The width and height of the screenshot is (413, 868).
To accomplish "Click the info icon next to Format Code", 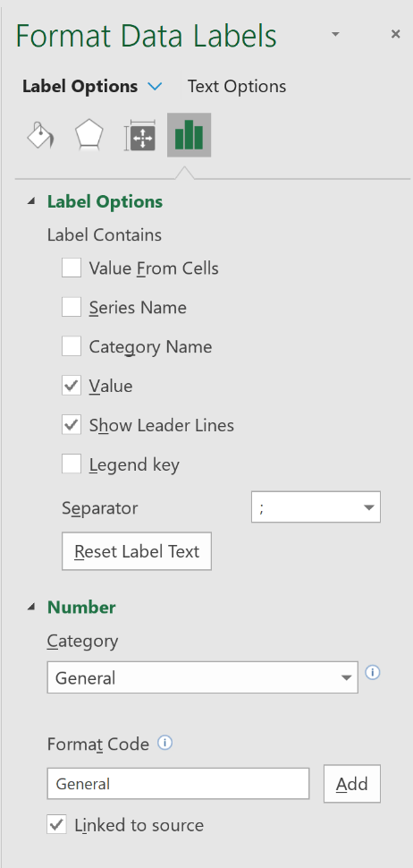I will (164, 743).
